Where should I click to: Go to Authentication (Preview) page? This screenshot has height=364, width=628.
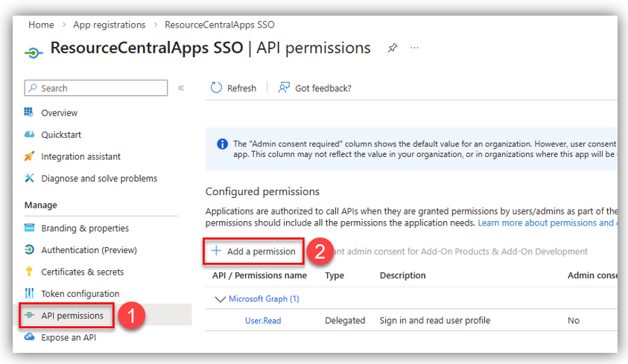coord(89,250)
